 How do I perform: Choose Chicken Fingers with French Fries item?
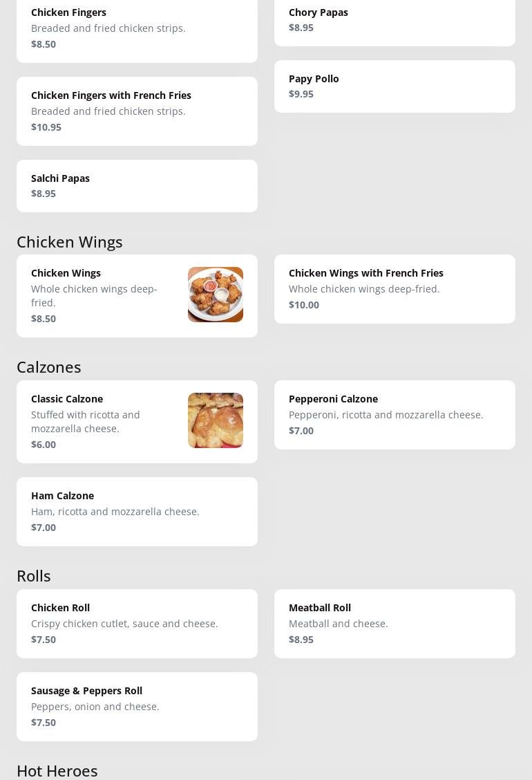point(137,111)
